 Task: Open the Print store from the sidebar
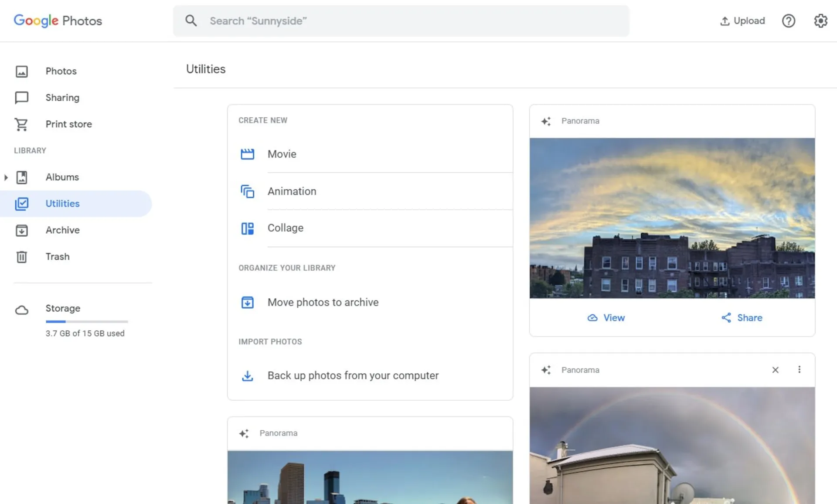(68, 124)
